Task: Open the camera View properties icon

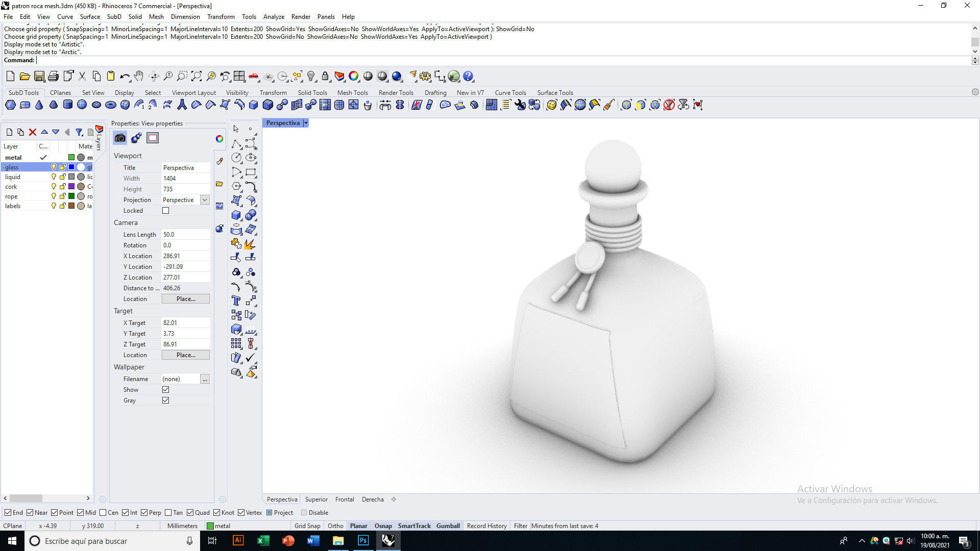Action: [x=120, y=138]
